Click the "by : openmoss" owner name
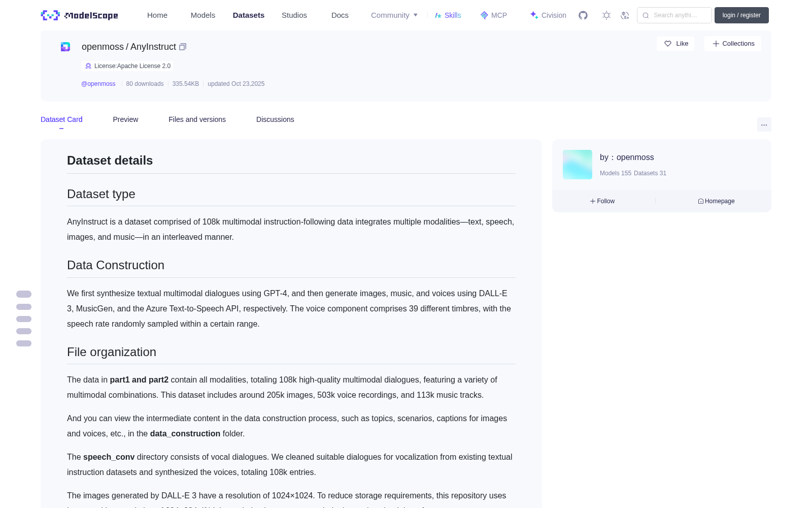812x508 pixels. [x=627, y=157]
